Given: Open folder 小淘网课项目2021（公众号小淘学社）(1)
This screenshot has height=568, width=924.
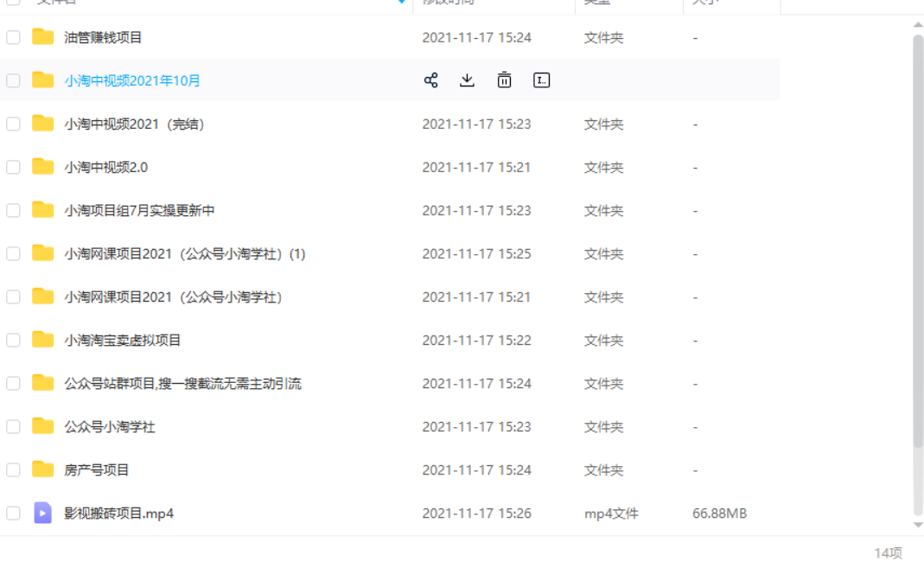Looking at the screenshot, I should pos(185,254).
